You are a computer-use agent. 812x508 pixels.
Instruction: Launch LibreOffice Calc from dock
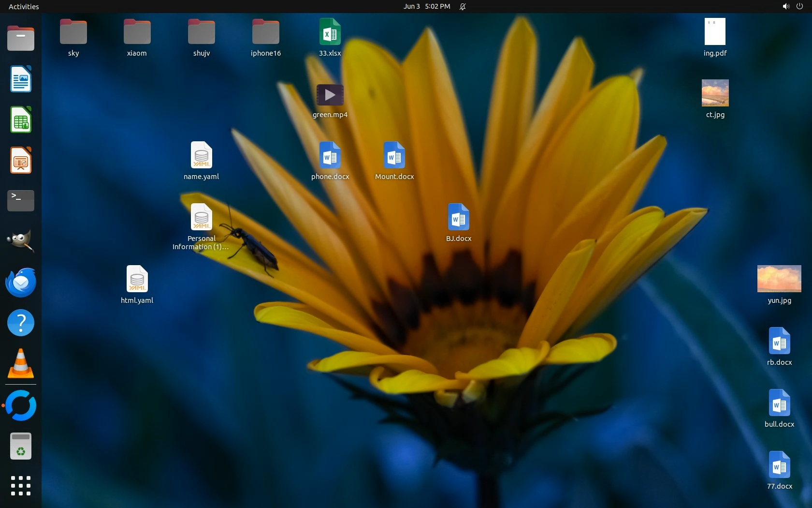pyautogui.click(x=21, y=120)
